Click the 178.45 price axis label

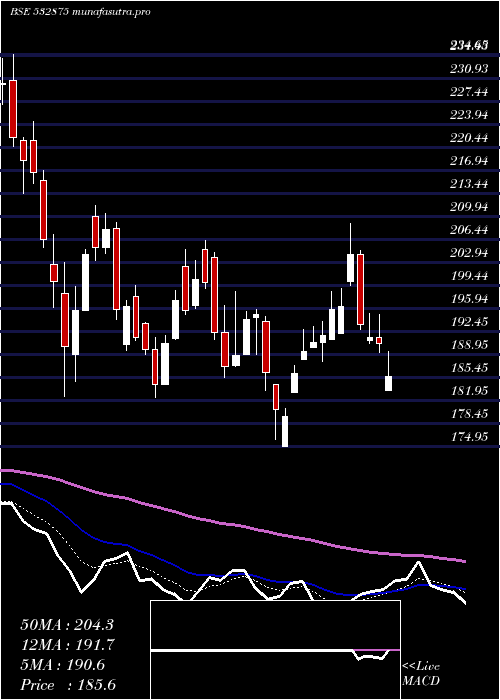click(x=468, y=414)
